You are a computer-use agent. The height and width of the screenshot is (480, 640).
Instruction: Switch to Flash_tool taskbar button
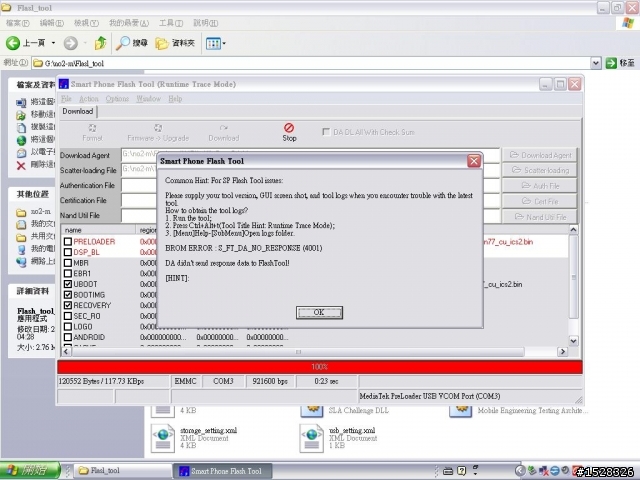pos(124,471)
